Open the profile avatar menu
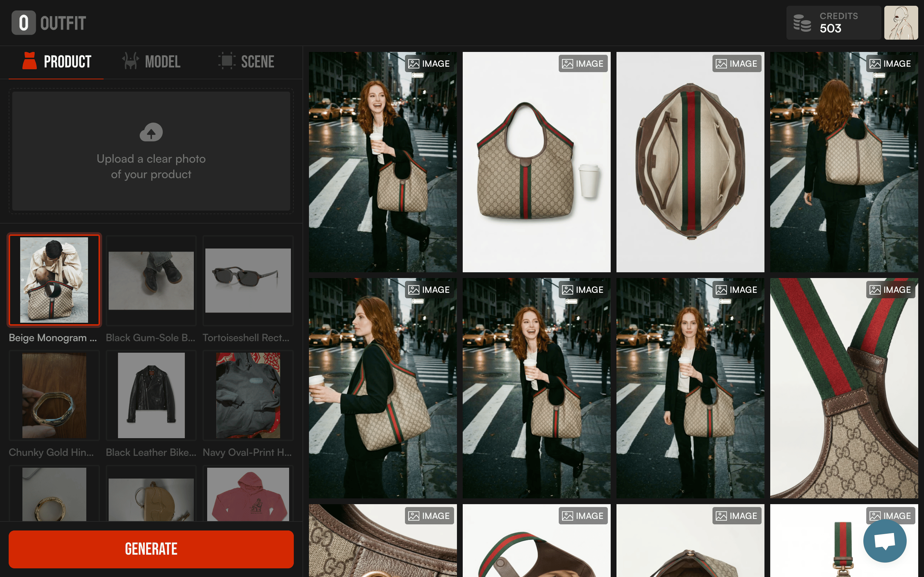The image size is (924, 577). coord(901,23)
